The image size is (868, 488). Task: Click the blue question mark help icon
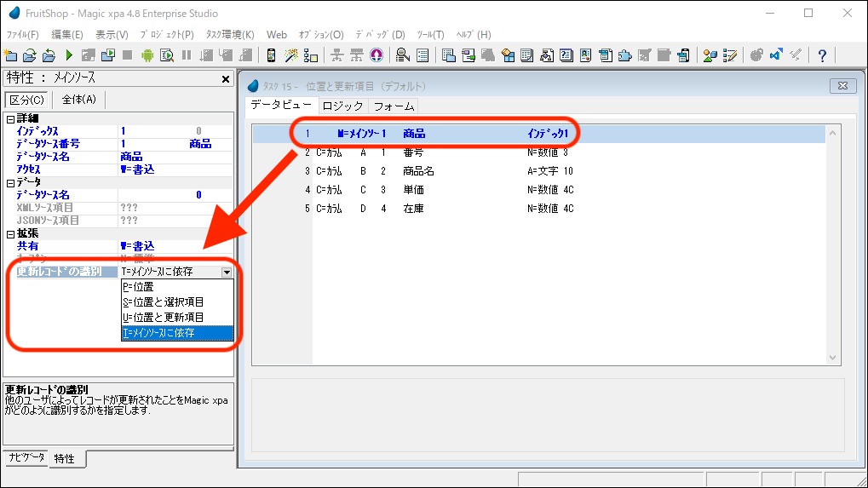tap(822, 55)
